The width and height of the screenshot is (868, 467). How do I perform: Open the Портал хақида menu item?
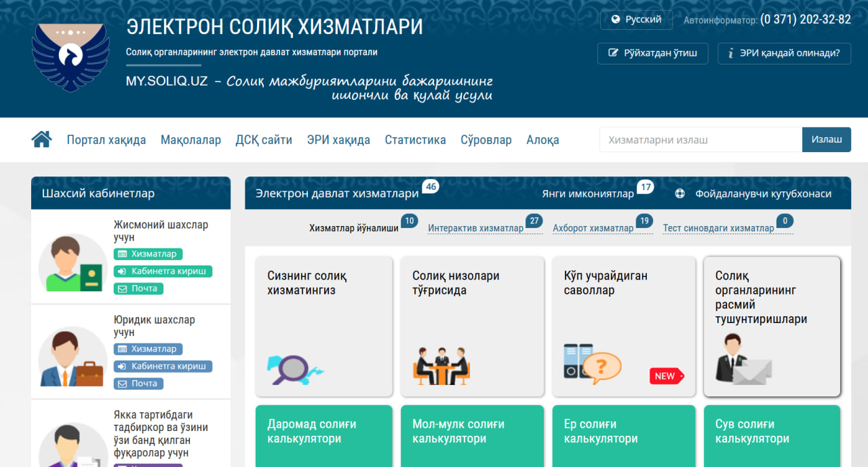[106, 140]
